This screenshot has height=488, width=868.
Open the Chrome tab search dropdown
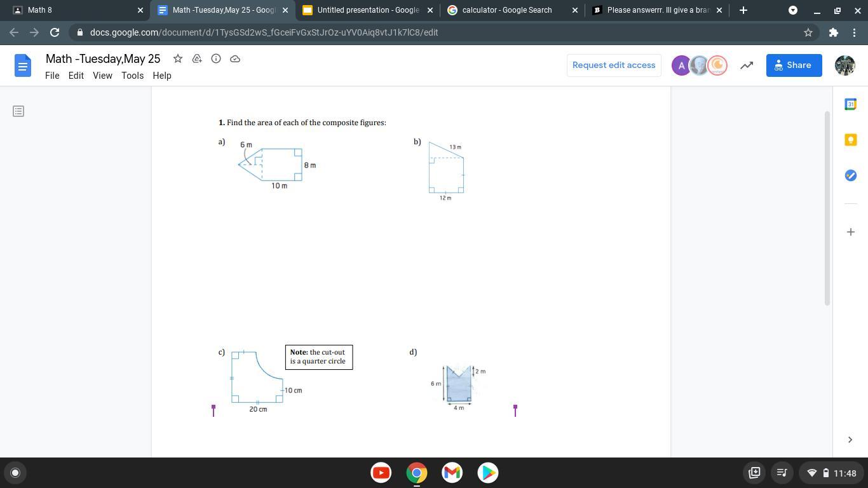click(793, 10)
